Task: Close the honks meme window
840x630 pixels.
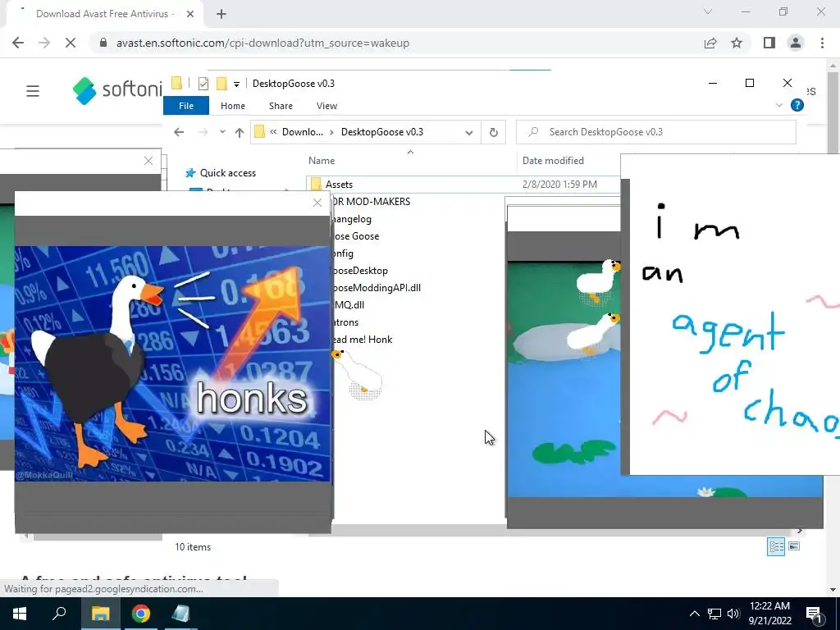Action: 317,203
